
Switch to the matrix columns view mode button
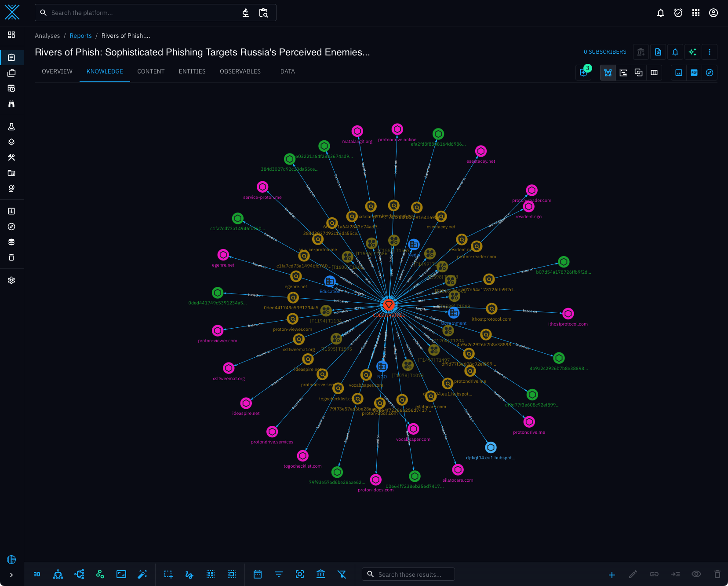click(654, 73)
